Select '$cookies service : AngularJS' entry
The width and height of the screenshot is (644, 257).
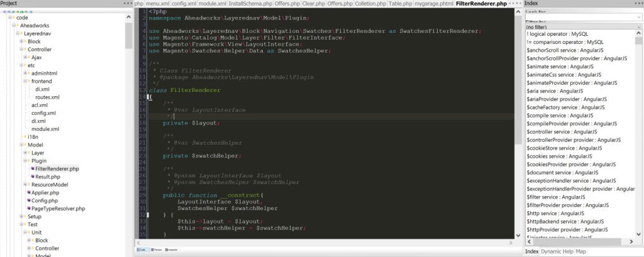(559, 156)
